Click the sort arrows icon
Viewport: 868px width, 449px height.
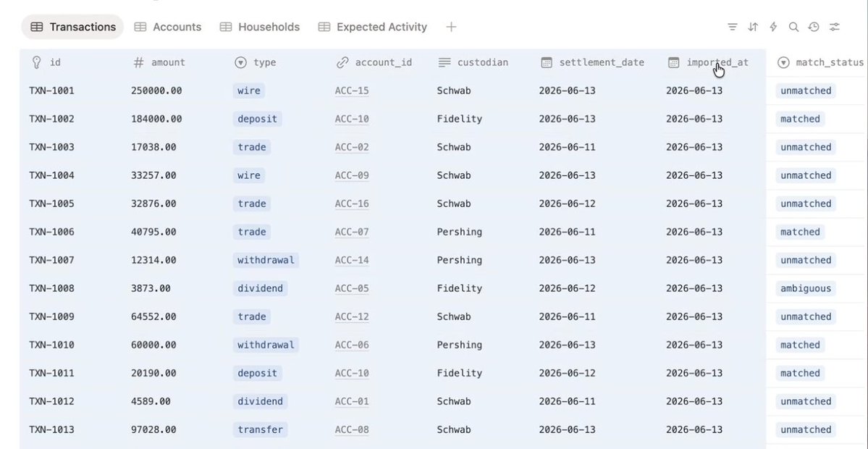pyautogui.click(x=752, y=27)
